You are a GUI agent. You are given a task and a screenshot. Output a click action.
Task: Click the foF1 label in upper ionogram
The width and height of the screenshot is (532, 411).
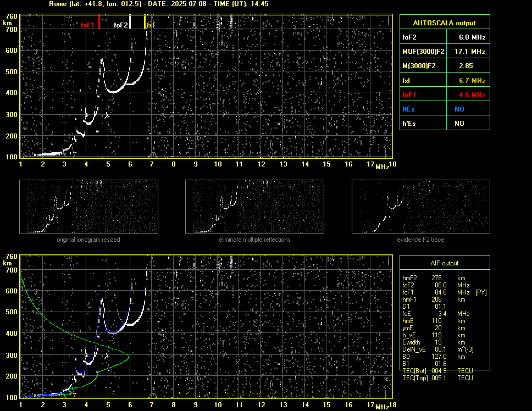[x=87, y=25]
